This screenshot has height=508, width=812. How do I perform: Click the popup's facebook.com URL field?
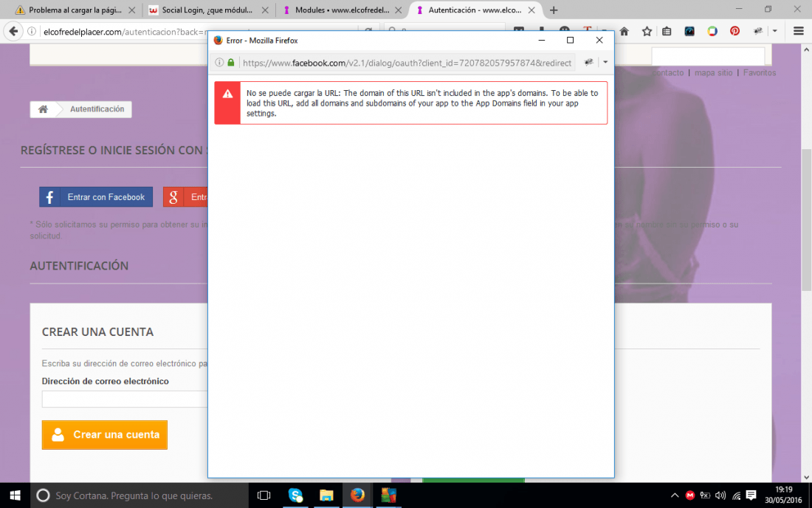coord(407,63)
